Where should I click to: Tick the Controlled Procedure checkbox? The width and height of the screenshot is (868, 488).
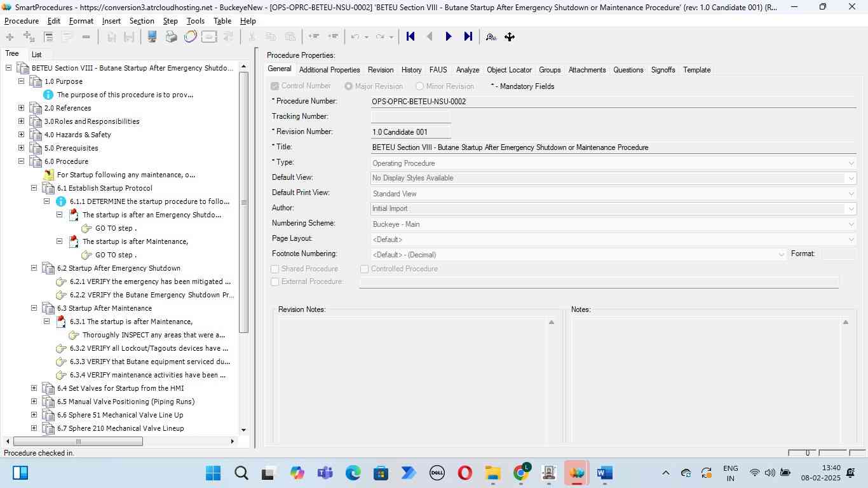click(x=365, y=269)
